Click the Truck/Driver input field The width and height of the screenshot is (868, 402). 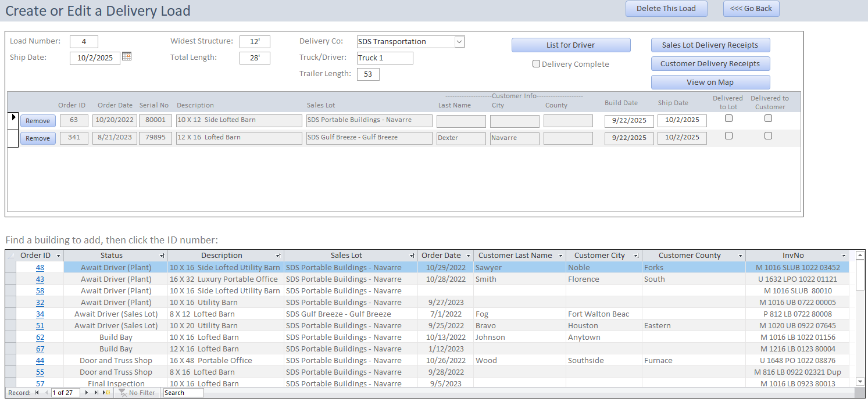384,58
